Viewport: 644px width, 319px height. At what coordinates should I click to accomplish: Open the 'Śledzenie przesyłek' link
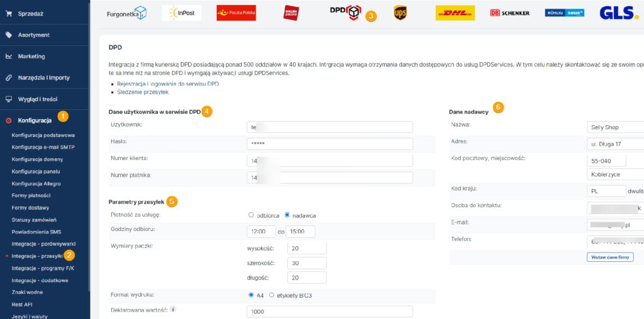[143, 92]
